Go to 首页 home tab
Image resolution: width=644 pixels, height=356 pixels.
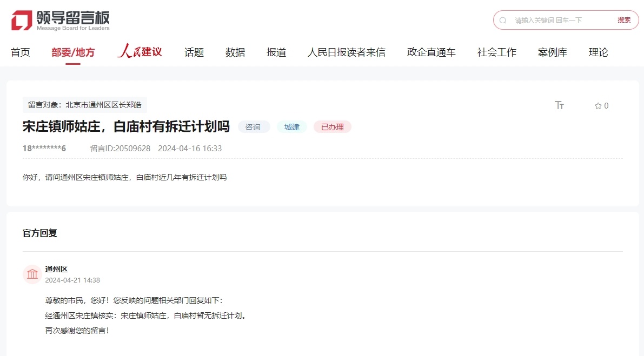pyautogui.click(x=21, y=52)
